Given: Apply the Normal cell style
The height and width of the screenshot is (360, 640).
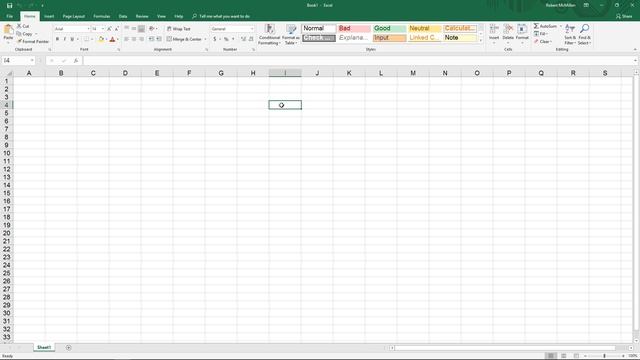Looking at the screenshot, I should coord(319,28).
